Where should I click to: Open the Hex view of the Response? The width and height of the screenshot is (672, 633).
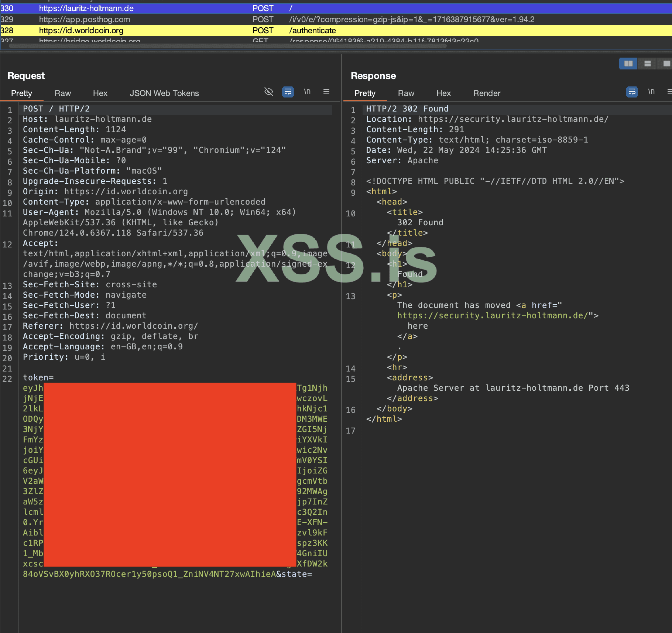pos(443,93)
